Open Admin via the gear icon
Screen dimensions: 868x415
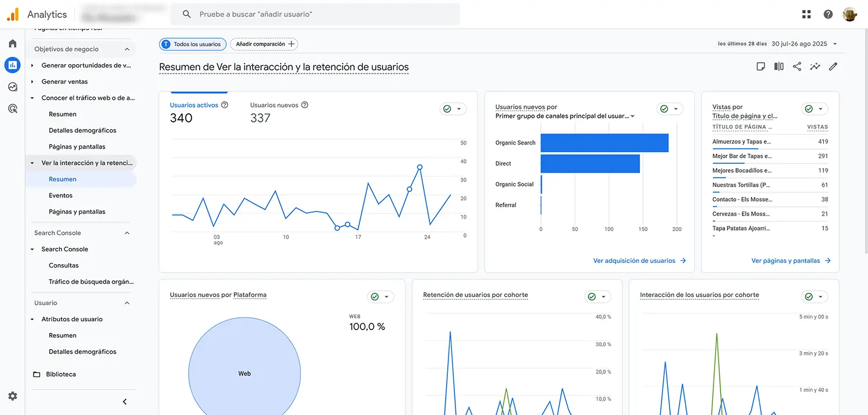pos(12,396)
